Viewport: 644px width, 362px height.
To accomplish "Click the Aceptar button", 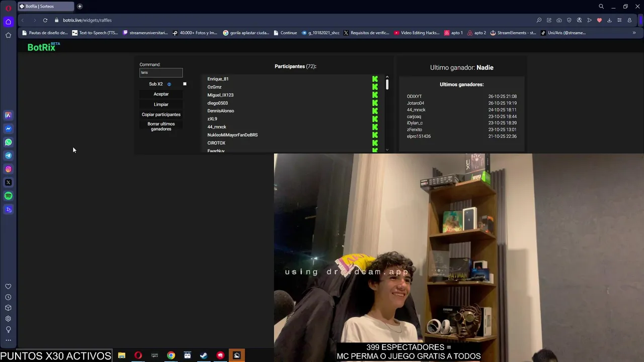I will click(x=161, y=94).
